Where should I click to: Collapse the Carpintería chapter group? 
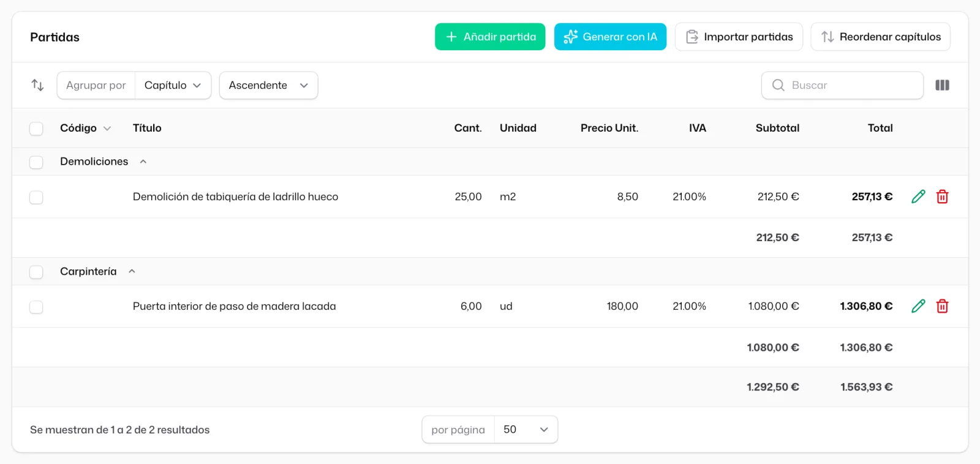click(132, 271)
